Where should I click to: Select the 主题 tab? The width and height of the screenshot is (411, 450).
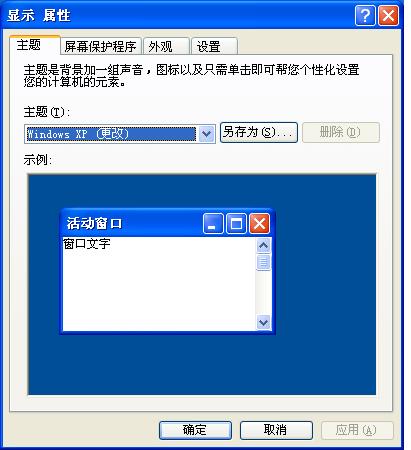35,45
